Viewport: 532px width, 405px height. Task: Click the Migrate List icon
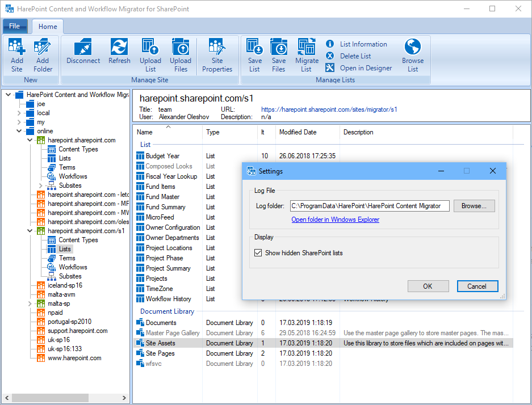[x=307, y=47]
